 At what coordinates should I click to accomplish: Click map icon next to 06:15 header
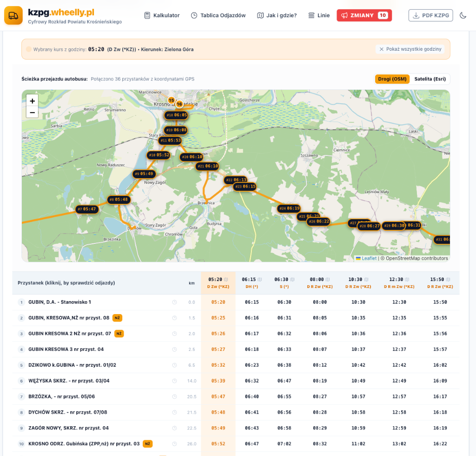(259, 280)
